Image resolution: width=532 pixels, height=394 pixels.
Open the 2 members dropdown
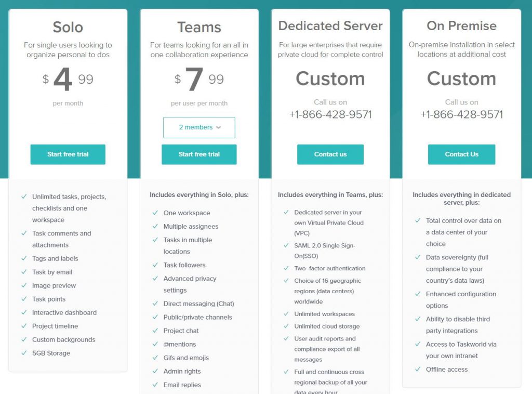pos(199,127)
